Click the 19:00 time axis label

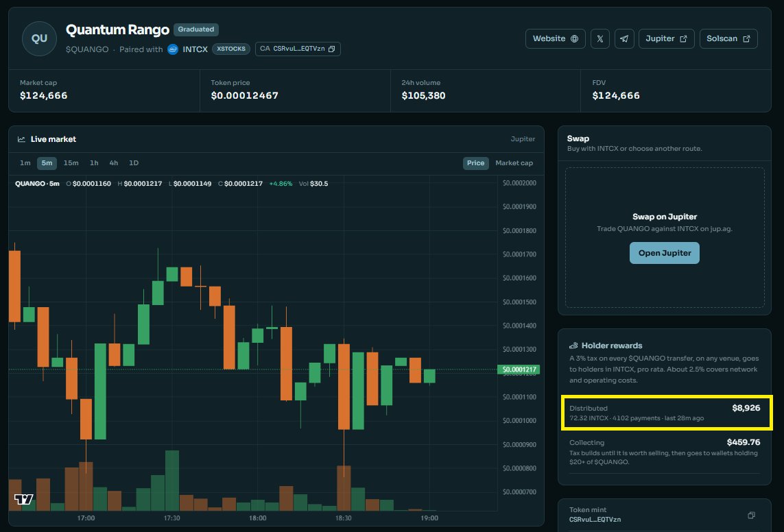coord(429,518)
